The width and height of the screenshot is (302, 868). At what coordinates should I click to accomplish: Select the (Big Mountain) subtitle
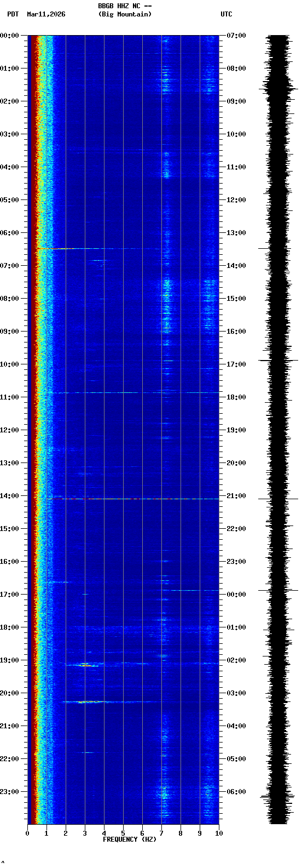[125, 14]
